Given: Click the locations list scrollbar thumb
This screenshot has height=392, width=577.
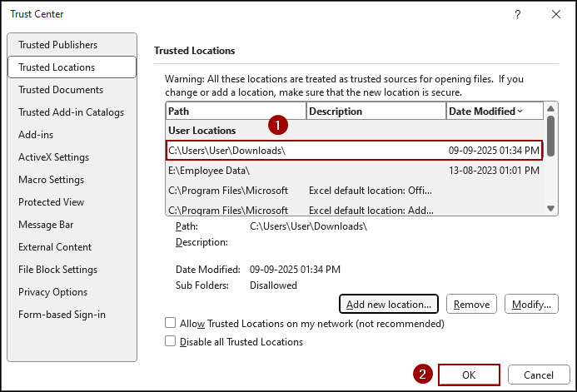Looking at the screenshot, I should (550, 136).
